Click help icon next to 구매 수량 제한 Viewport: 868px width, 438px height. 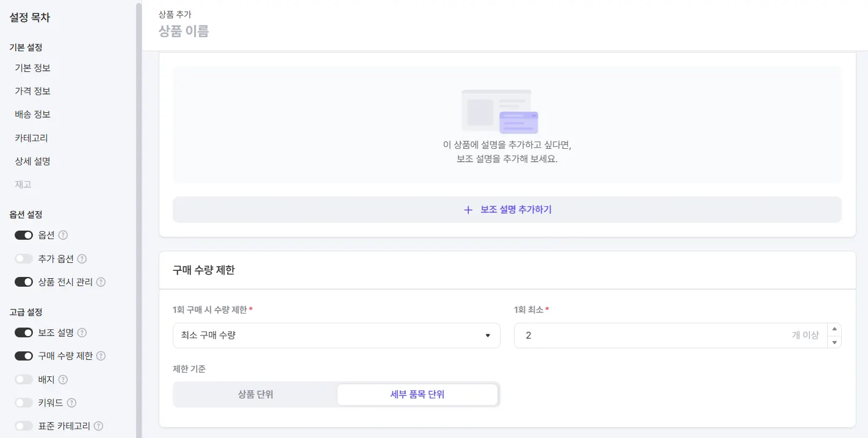click(x=101, y=356)
